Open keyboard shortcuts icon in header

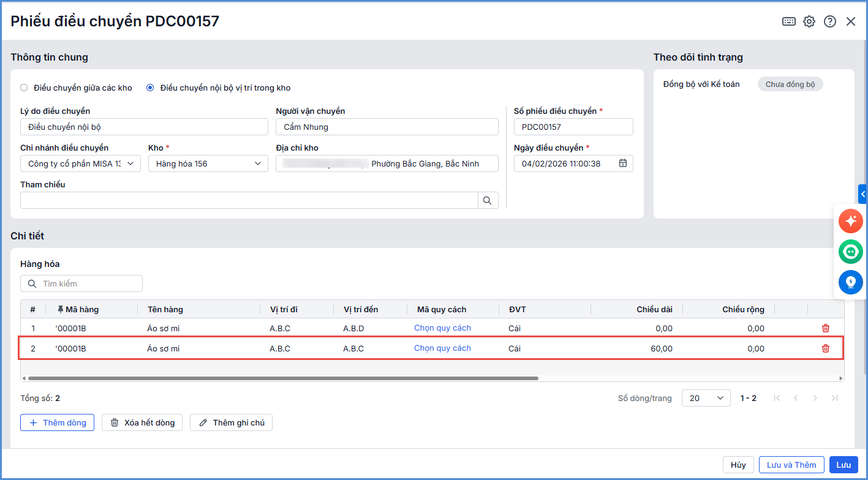(789, 21)
